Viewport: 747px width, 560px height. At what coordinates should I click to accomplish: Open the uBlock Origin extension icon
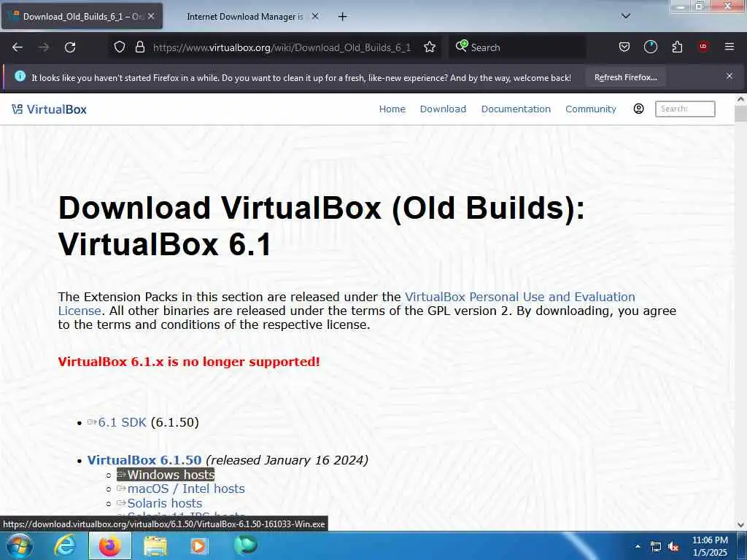point(703,47)
